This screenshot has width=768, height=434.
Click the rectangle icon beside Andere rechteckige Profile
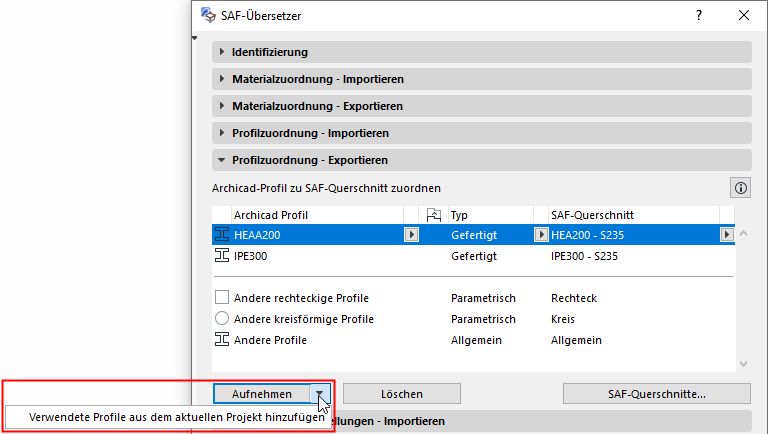point(222,297)
